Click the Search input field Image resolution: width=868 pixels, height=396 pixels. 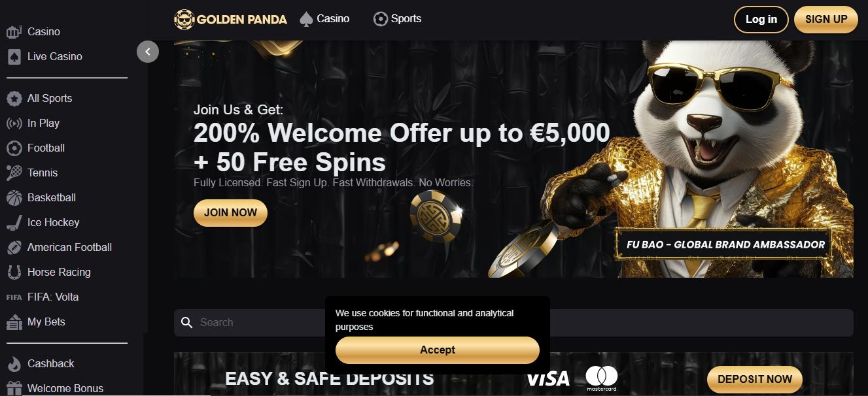pyautogui.click(x=513, y=323)
